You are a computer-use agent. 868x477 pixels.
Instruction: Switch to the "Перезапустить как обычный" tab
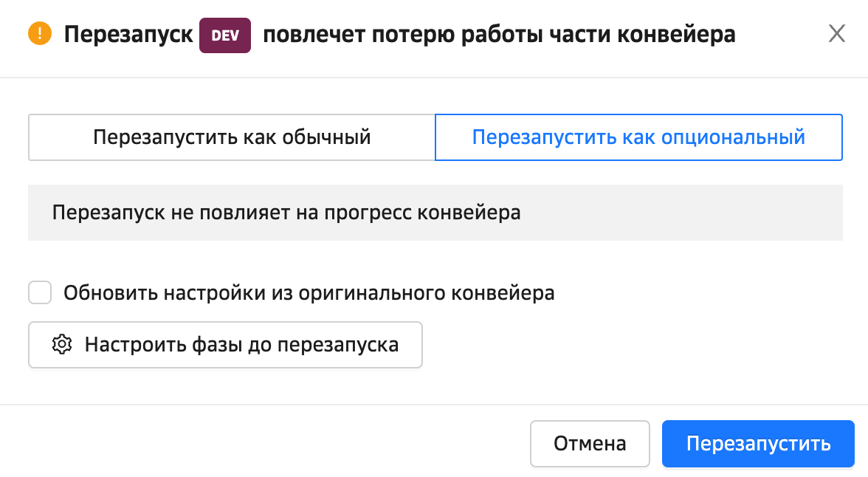(x=232, y=137)
